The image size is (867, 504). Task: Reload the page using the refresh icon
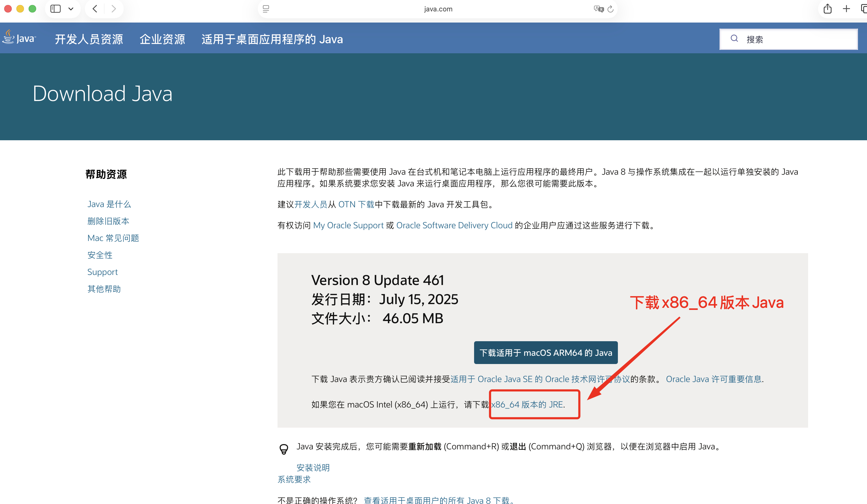[x=611, y=9]
